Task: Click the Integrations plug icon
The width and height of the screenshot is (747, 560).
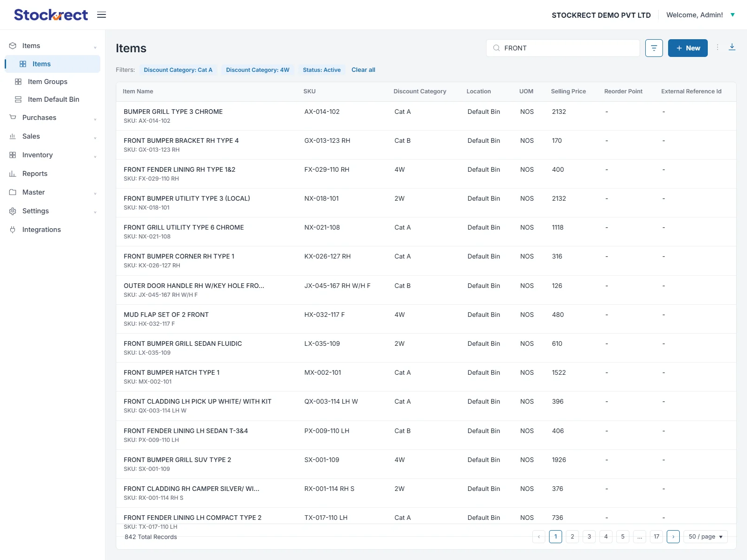Action: pos(13,230)
